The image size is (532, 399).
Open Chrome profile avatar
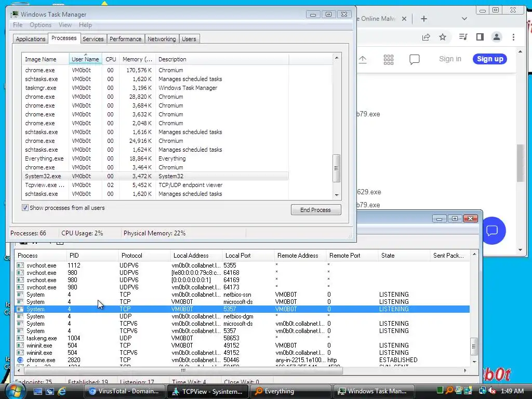496,37
